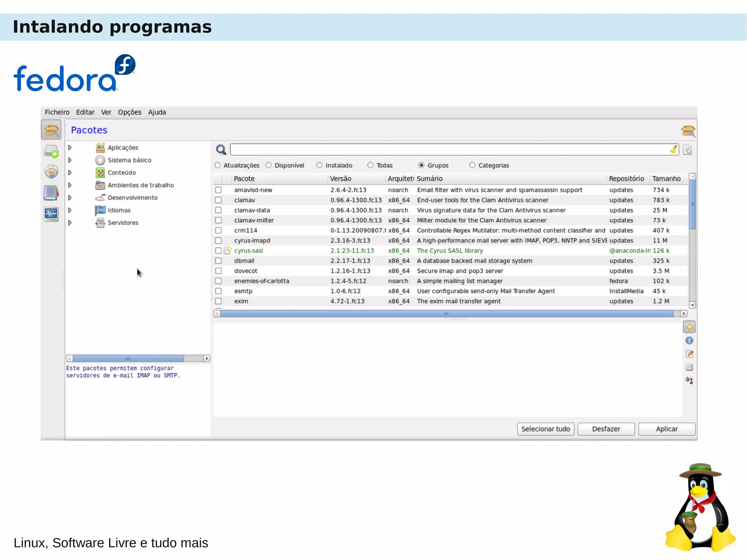Open the Ficheiro menu
The width and height of the screenshot is (747, 560).
pyautogui.click(x=57, y=112)
